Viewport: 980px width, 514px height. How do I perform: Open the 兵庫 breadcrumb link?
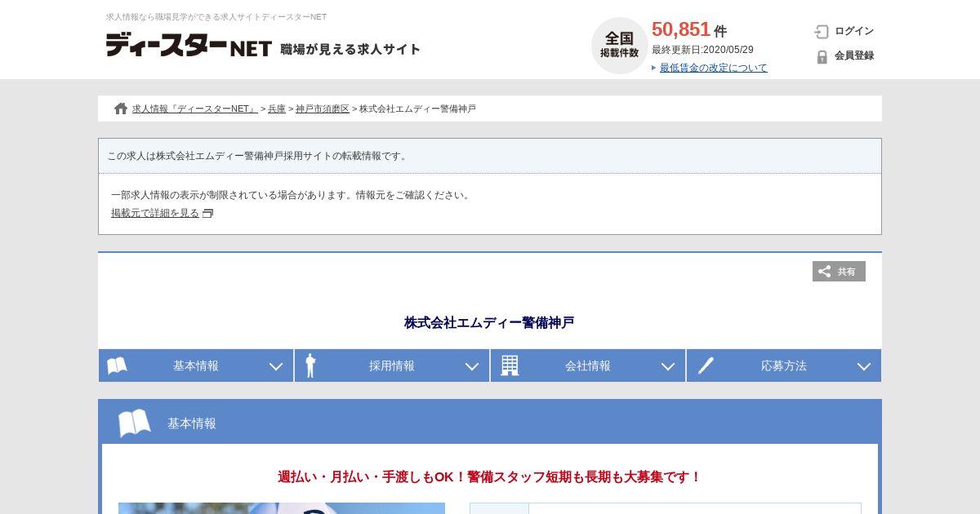click(x=277, y=109)
